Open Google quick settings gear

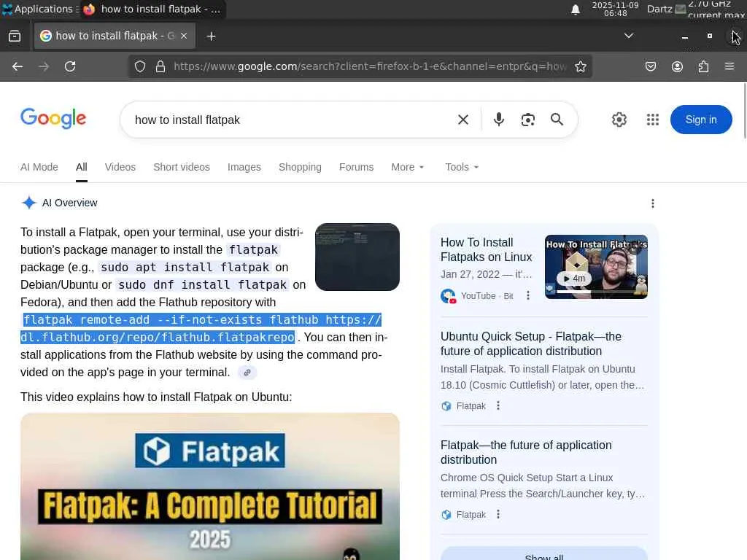[619, 120]
